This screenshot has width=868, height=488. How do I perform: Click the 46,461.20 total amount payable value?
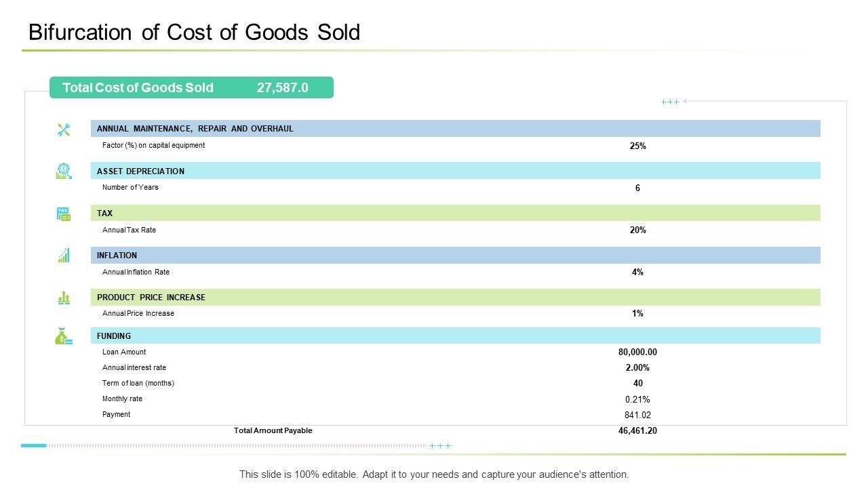(x=637, y=431)
